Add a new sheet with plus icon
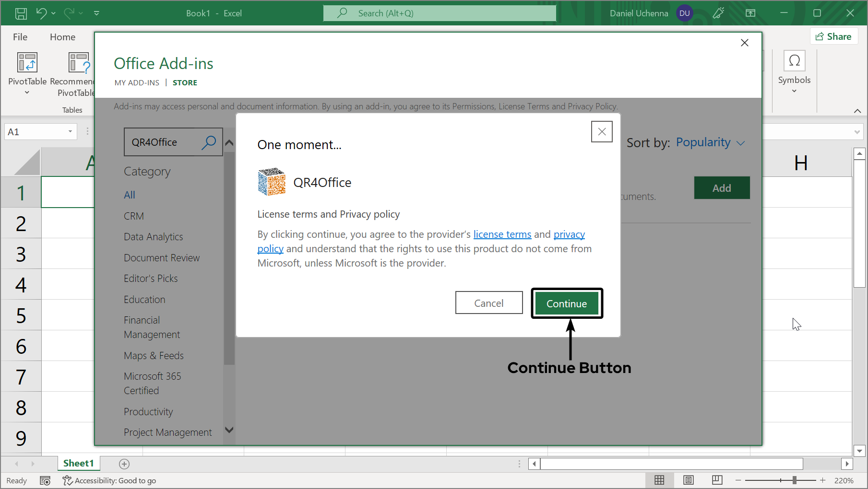868x489 pixels. [x=124, y=464]
